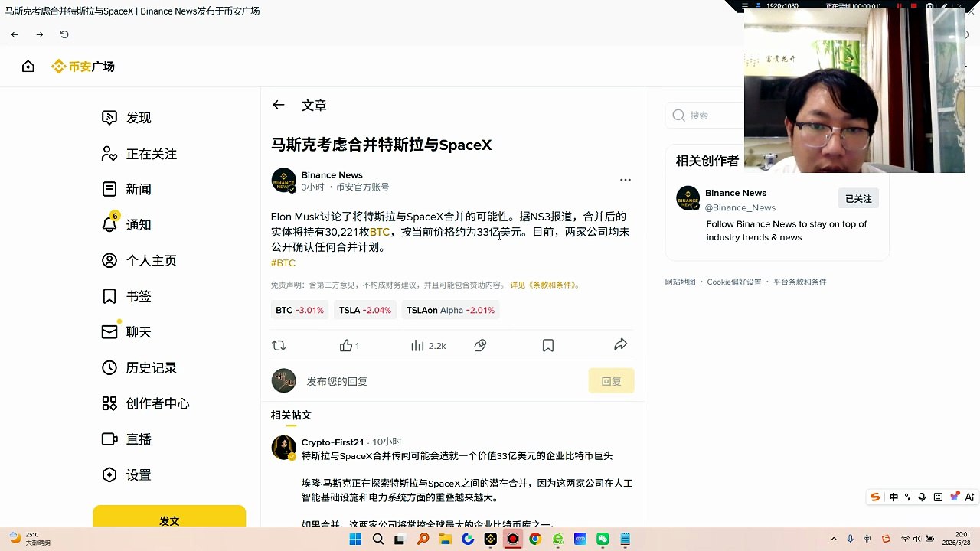This screenshot has height=551, width=980.
Task: Open the Binance News author name link
Action: click(x=332, y=174)
